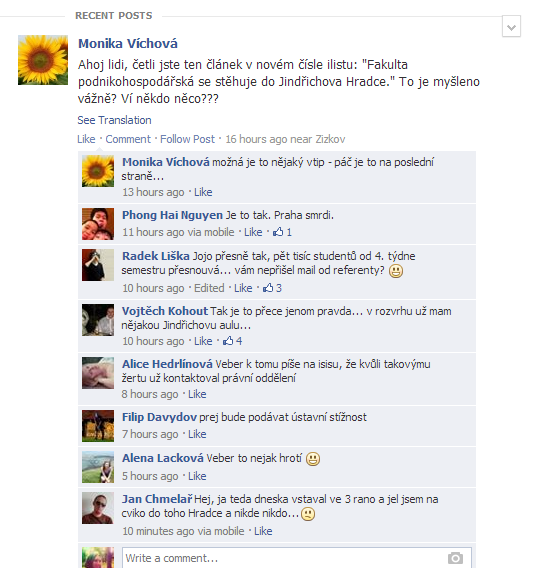This screenshot has height=568, width=537.
Task: Open Phong Hai Nguyen's profile picture
Action: click(x=98, y=224)
